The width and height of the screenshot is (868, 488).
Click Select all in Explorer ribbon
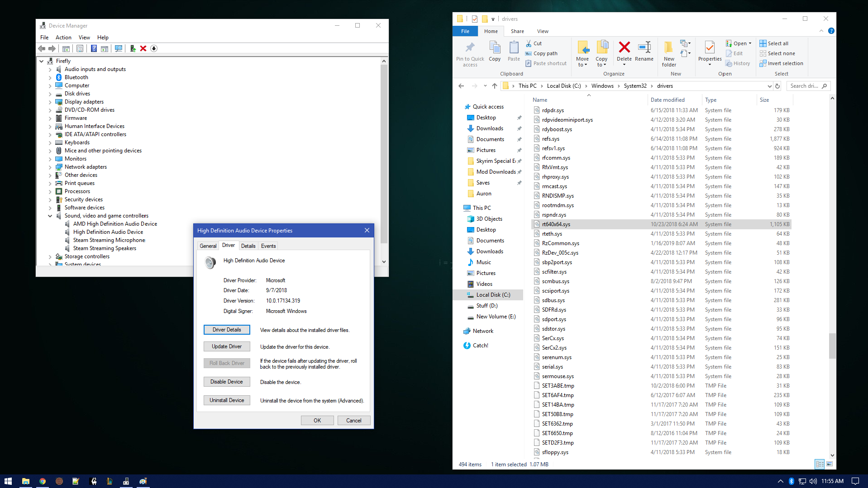774,43
